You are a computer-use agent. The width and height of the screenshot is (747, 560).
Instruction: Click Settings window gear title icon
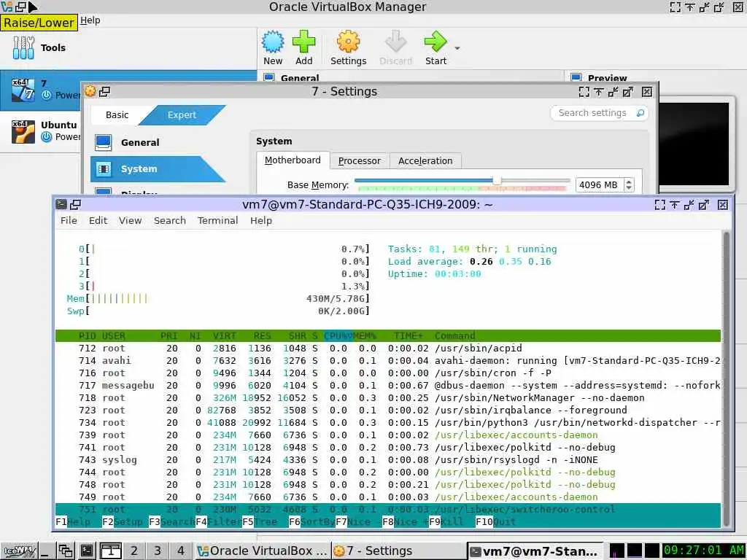click(90, 91)
